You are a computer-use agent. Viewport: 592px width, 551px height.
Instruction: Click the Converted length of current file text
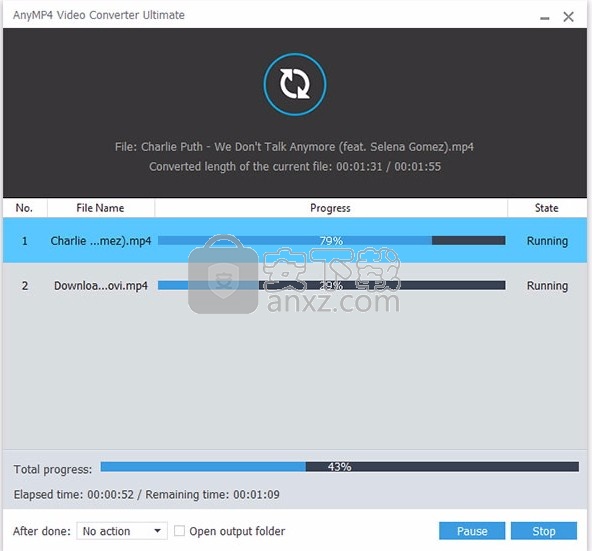coord(295,167)
